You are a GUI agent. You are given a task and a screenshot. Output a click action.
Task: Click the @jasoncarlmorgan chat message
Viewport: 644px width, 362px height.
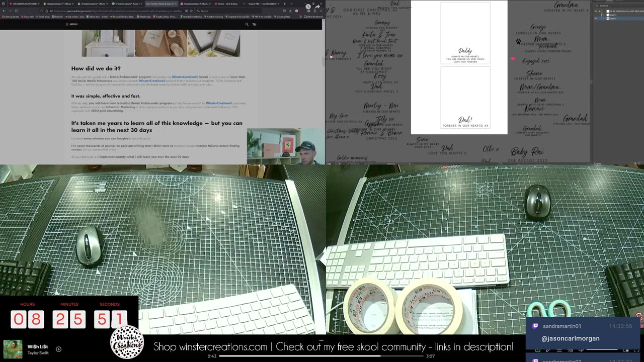pyautogui.click(x=571, y=338)
